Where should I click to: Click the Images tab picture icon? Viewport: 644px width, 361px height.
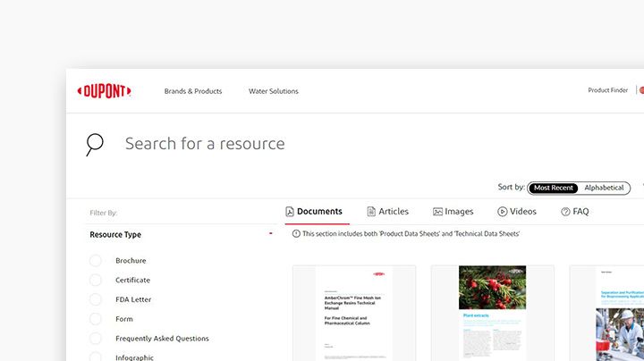[x=437, y=212]
